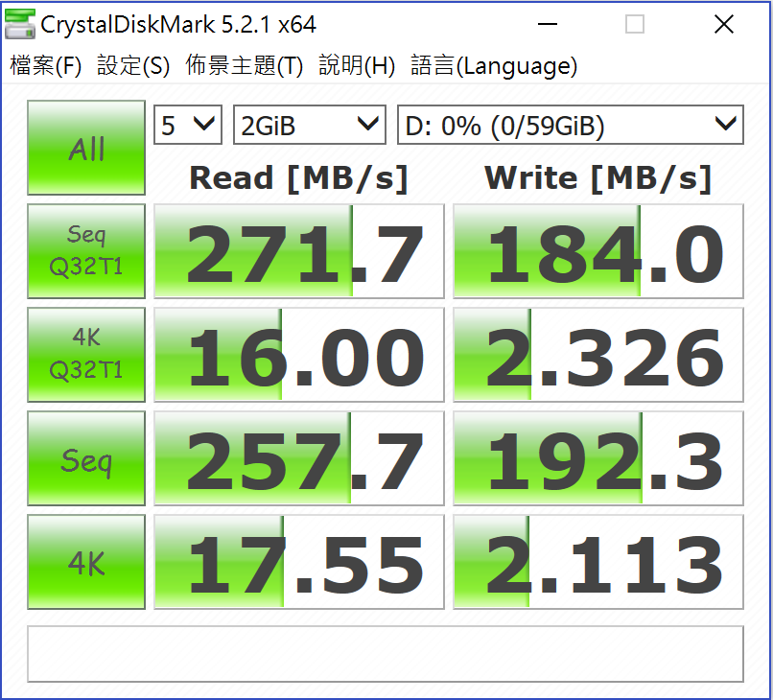Open the 2GiB test size dropdown
This screenshot has width=773, height=700.
(x=310, y=125)
